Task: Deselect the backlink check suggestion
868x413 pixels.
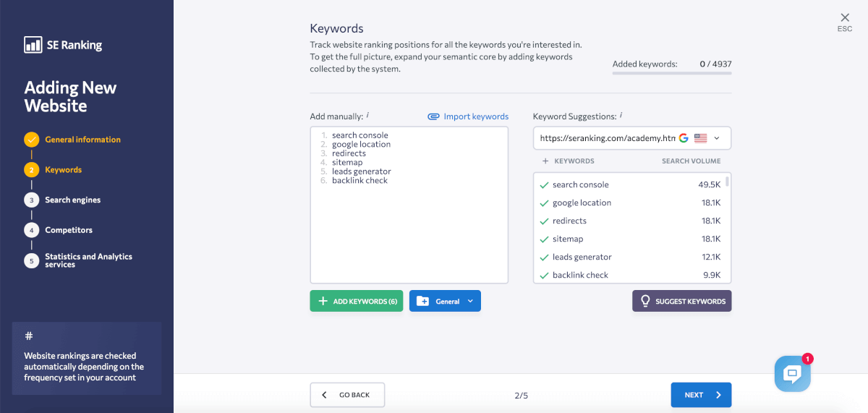Action: tap(545, 276)
